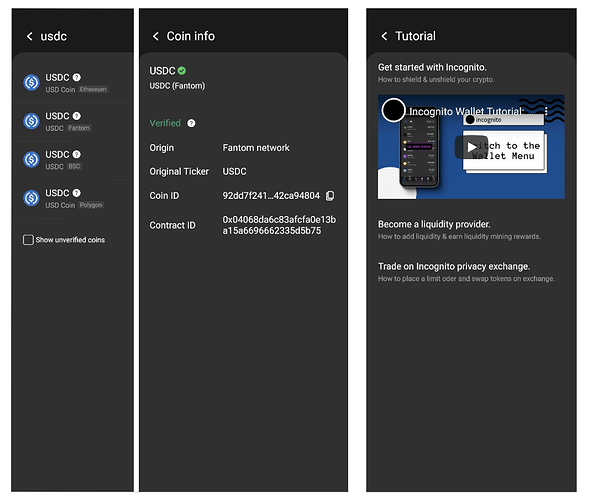Open help icon next to USDC Fantom

(x=76, y=116)
